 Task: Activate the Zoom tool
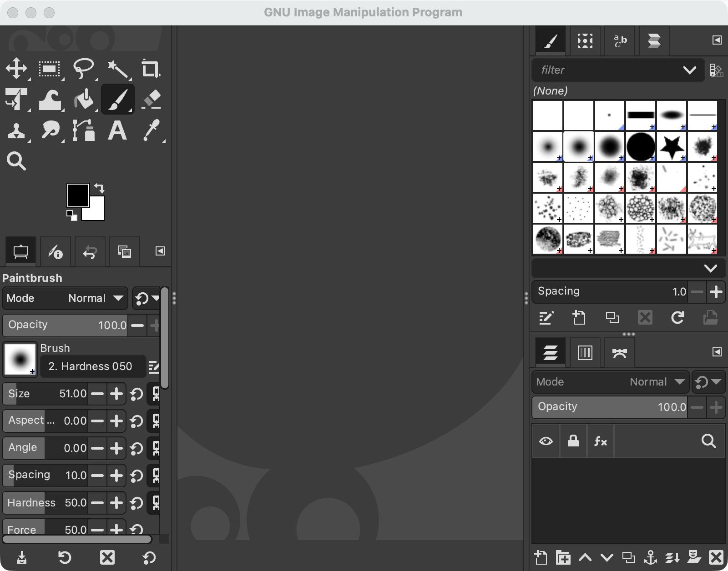[x=17, y=161]
